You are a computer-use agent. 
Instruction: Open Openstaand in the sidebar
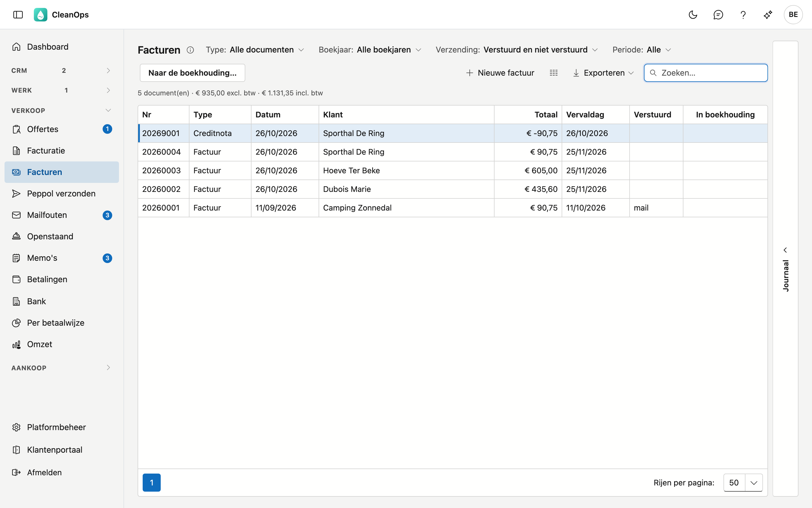point(62,236)
